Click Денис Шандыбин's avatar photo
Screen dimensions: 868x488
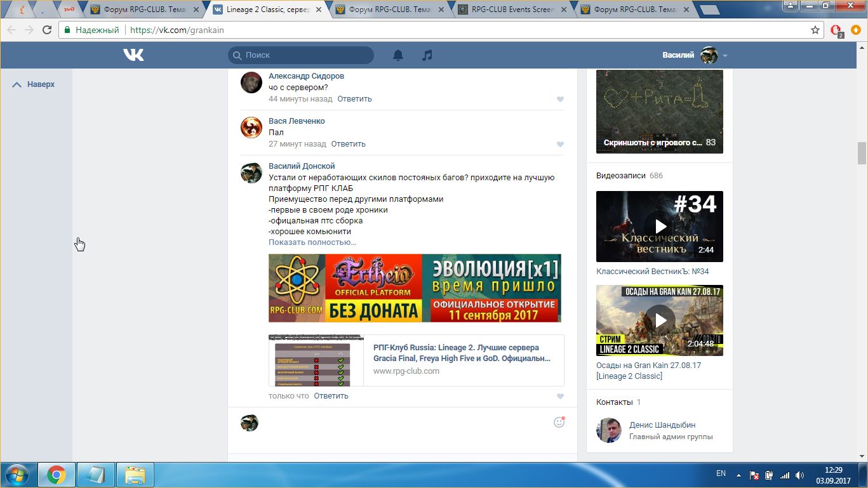[x=608, y=430]
